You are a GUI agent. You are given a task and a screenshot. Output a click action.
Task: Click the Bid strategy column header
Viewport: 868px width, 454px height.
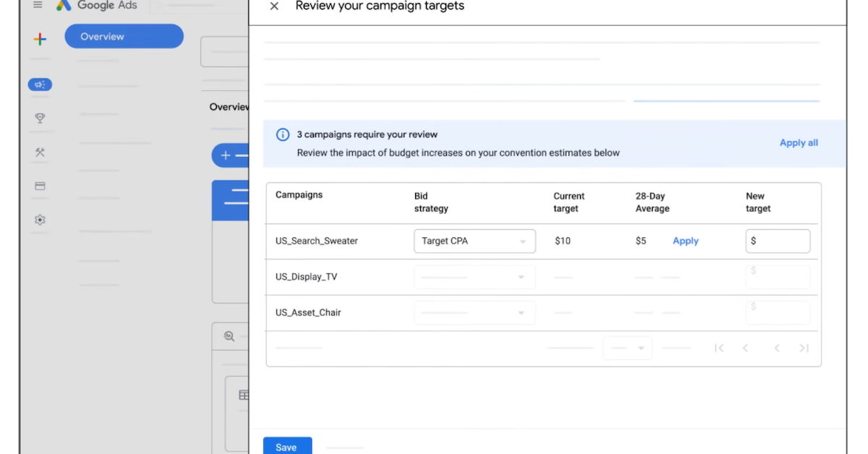click(x=431, y=202)
